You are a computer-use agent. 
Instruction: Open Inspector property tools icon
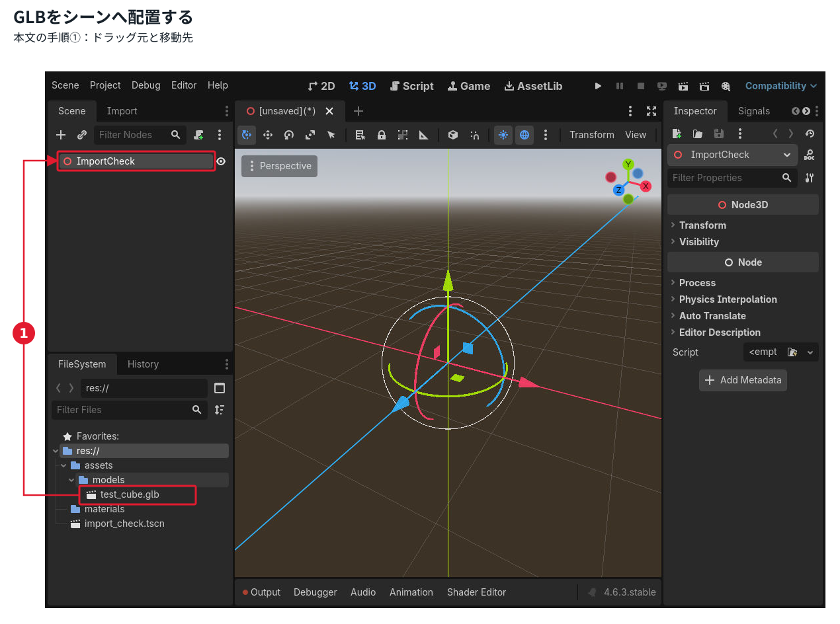(x=810, y=178)
